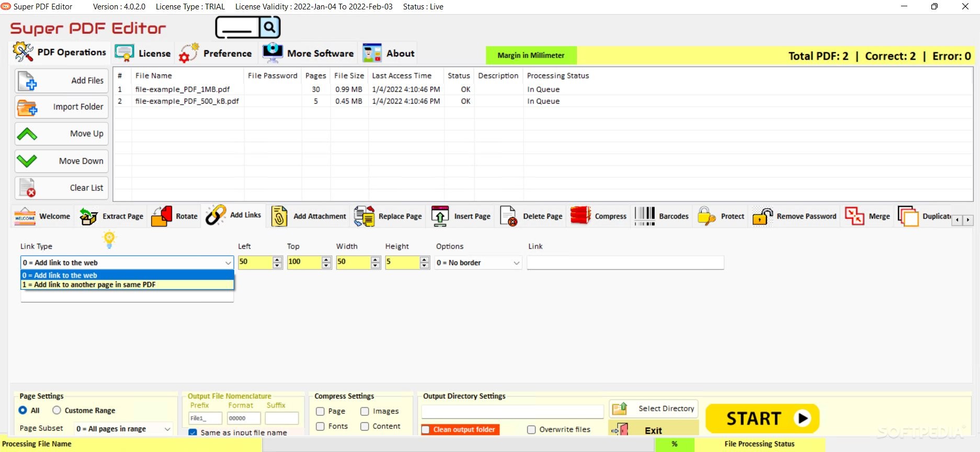
Task: Enable the Page compress checkbox
Action: (320, 411)
